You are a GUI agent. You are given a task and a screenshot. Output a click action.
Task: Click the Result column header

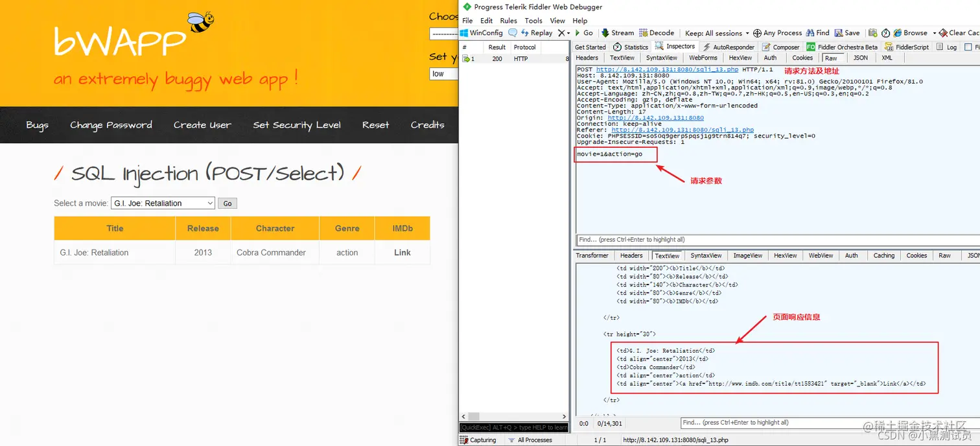point(497,47)
